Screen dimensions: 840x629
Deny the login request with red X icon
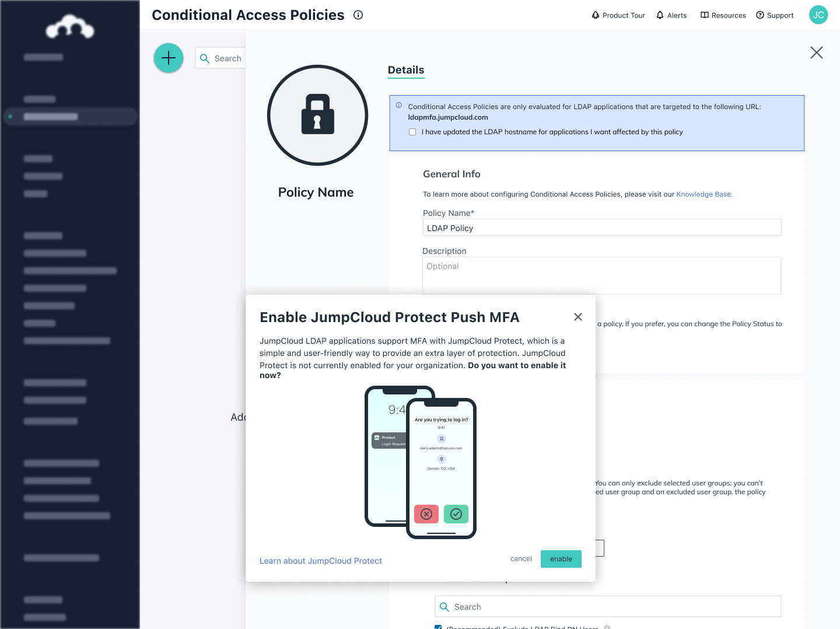tap(426, 514)
